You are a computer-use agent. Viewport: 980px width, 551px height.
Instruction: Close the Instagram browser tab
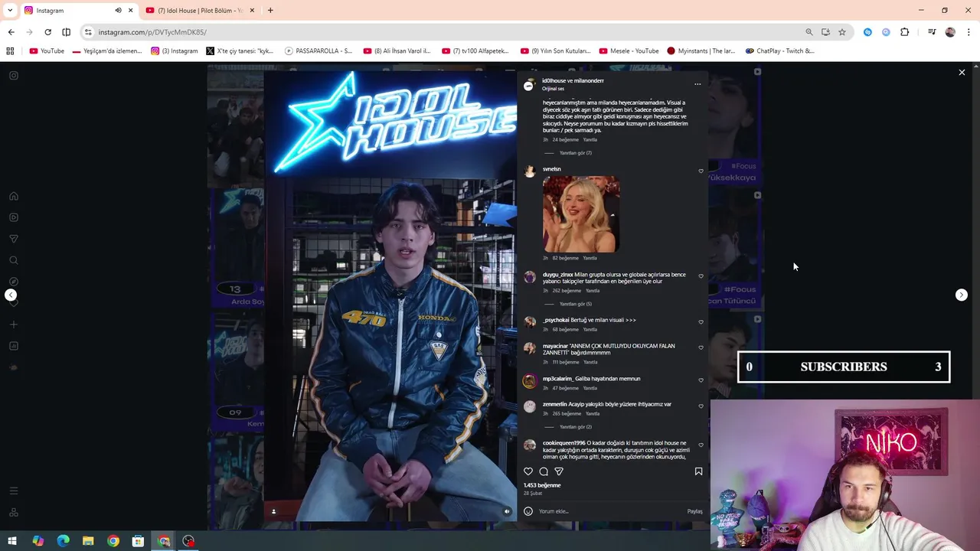coord(130,10)
